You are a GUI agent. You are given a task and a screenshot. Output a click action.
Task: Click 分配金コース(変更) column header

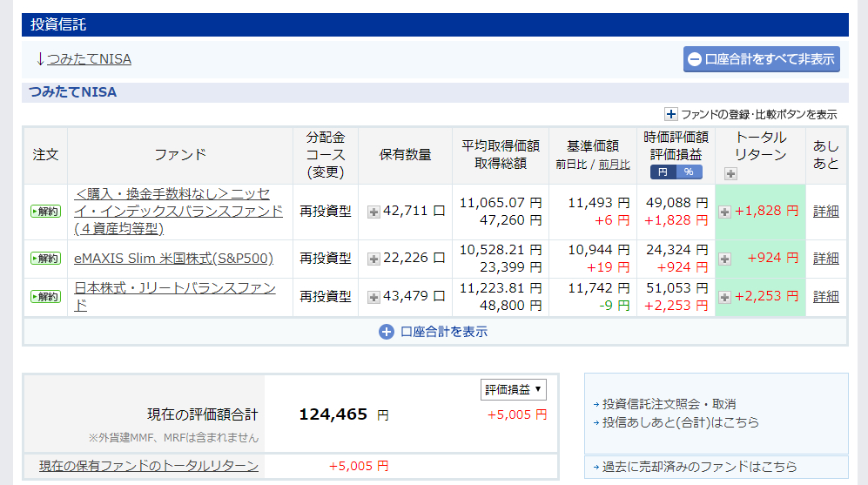tap(326, 155)
